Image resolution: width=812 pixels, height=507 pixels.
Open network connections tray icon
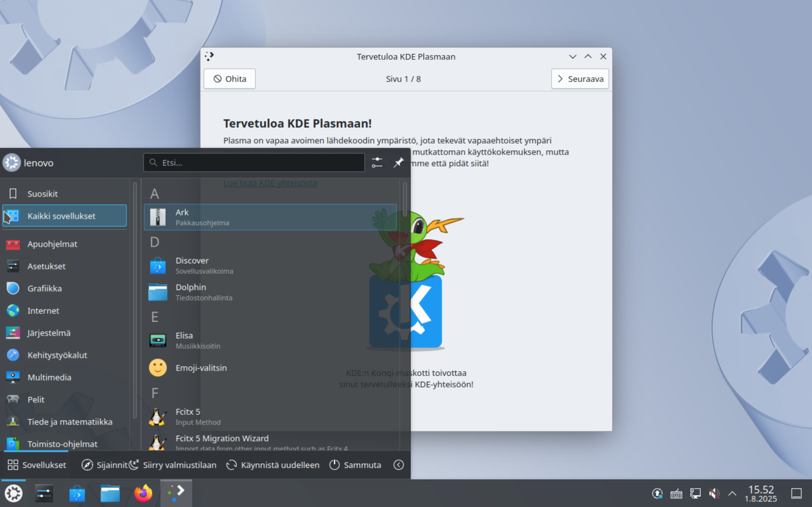point(695,493)
